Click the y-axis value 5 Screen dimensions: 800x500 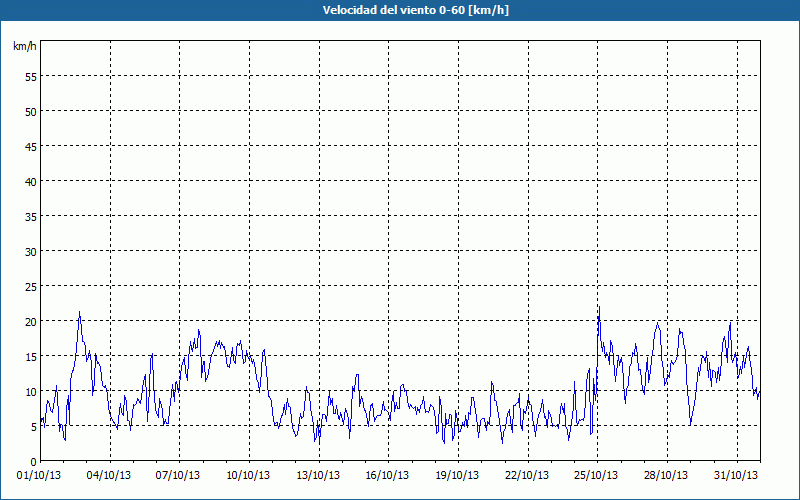coord(34,427)
